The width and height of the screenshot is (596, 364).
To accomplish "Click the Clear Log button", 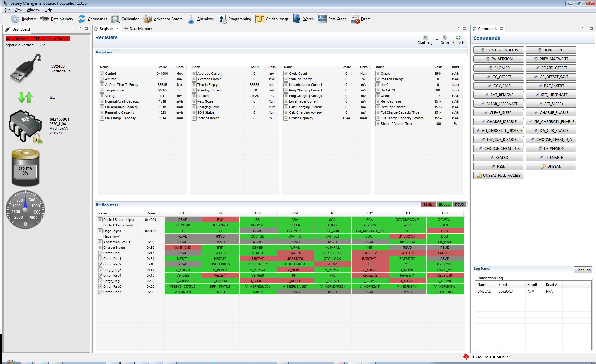I will pos(583,270).
